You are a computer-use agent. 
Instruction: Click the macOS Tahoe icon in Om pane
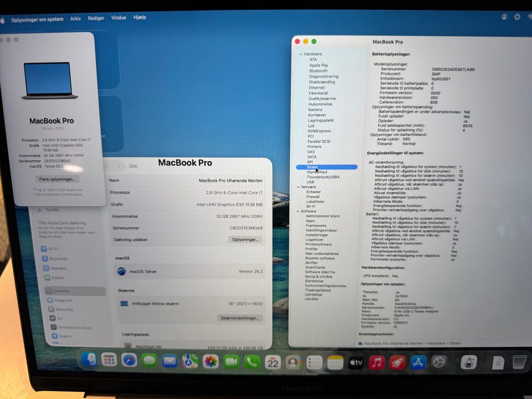pos(121,271)
